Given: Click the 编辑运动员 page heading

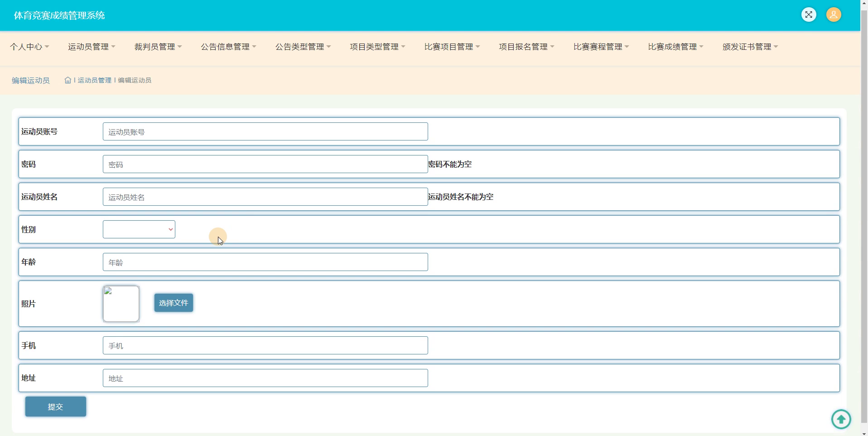Looking at the screenshot, I should [31, 80].
